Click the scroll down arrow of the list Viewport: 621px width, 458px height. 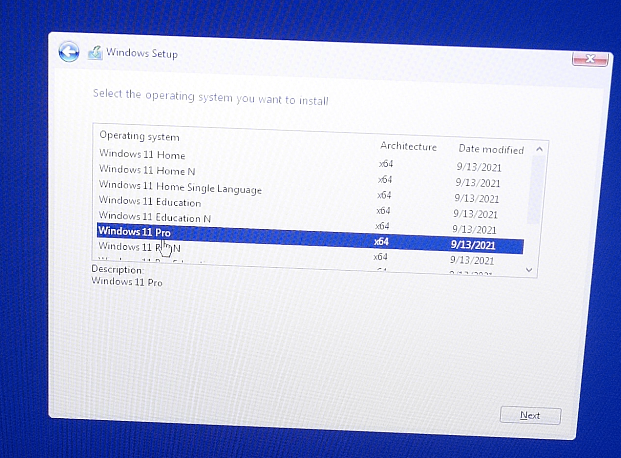(x=529, y=270)
